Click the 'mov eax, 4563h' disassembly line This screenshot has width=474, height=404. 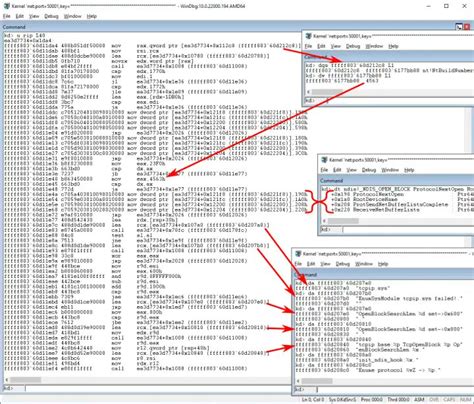(x=85, y=179)
